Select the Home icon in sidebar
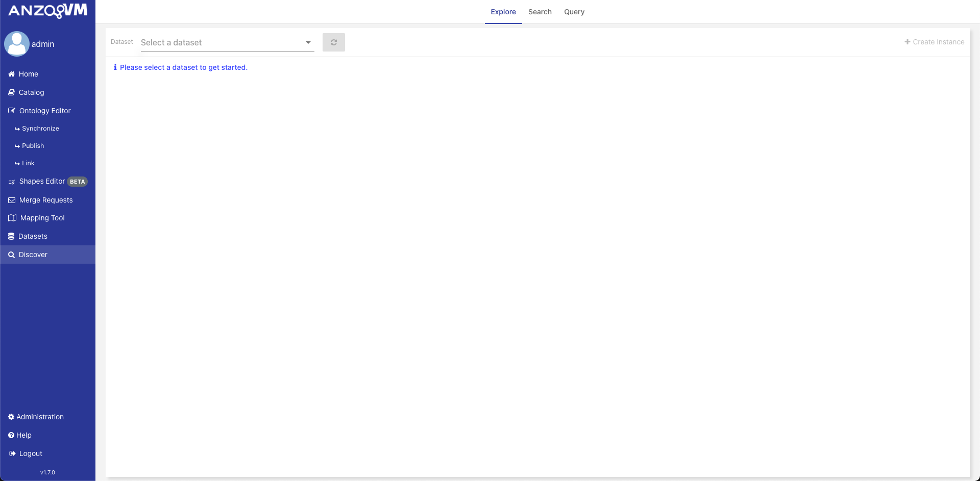 [11, 74]
